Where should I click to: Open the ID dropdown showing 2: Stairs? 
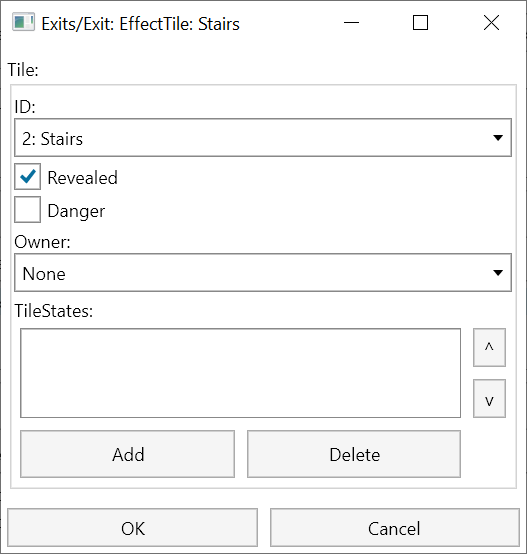point(263,138)
